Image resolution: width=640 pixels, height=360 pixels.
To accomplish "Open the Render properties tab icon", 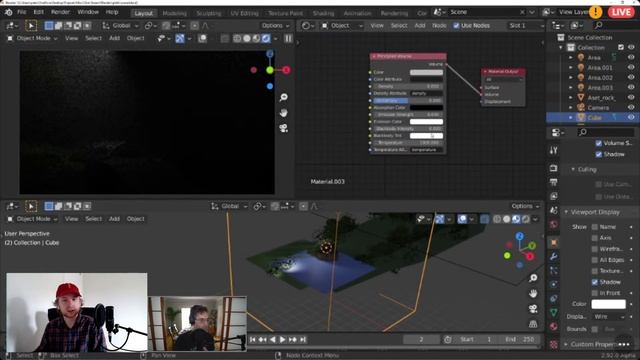I will pyautogui.click(x=553, y=168).
